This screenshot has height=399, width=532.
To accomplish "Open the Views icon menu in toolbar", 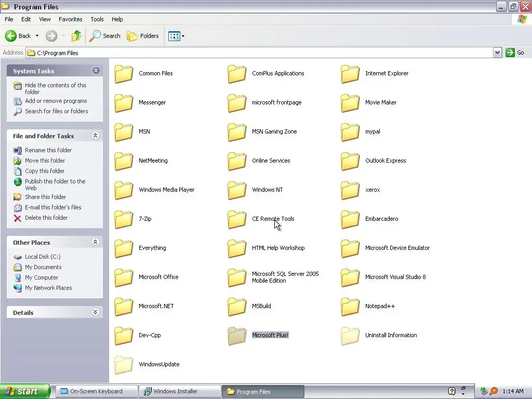I will coord(176,36).
